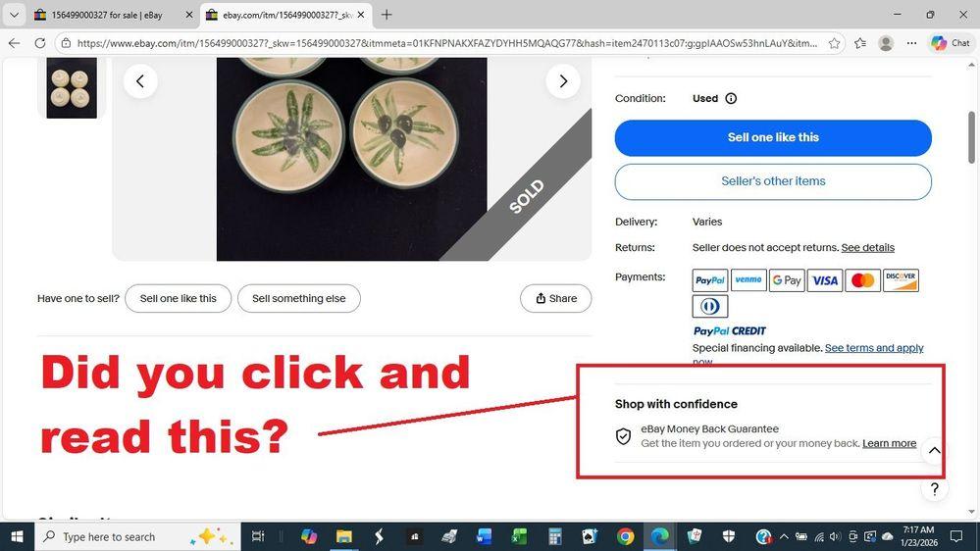Open Task View on the taskbar
Screen dimensions: 980x551
pos(257,536)
